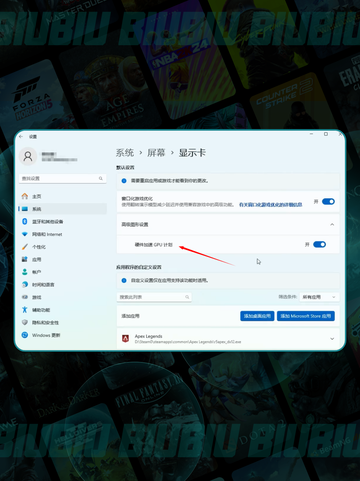Click the 添加桌面应用 button
The image size is (360, 481).
(x=257, y=316)
